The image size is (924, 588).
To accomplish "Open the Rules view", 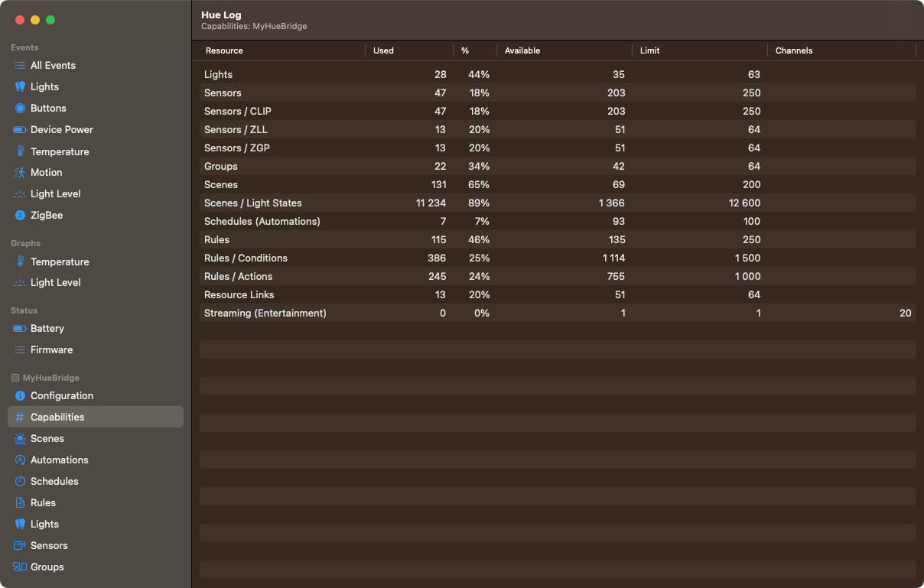I will (x=43, y=502).
